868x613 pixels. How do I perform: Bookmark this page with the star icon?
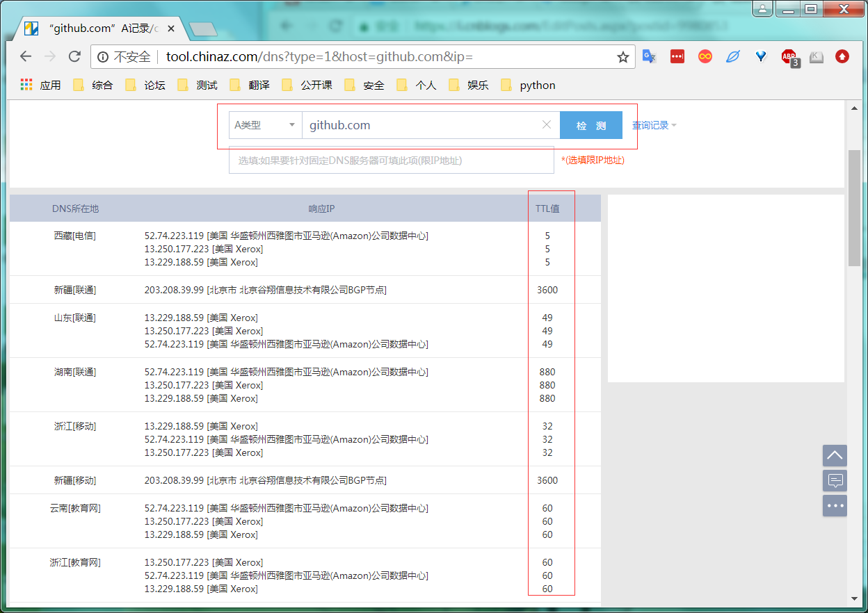point(622,57)
